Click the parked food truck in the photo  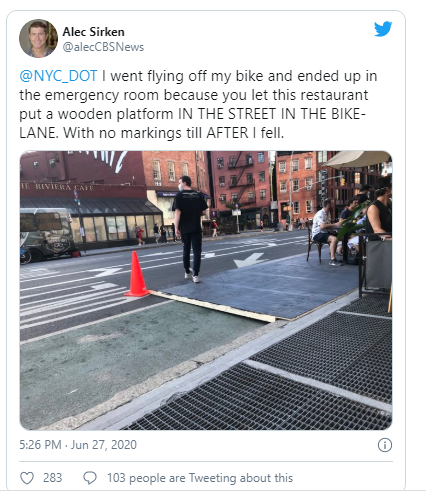46,234
